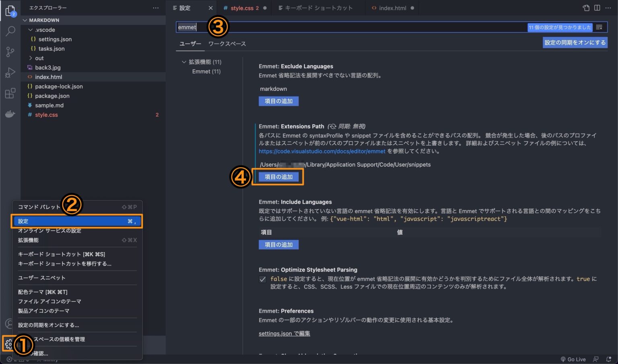Uncheck Emmet: Optimize Stylesheet Parsing
Screen dimensions: 618x364
click(263, 279)
